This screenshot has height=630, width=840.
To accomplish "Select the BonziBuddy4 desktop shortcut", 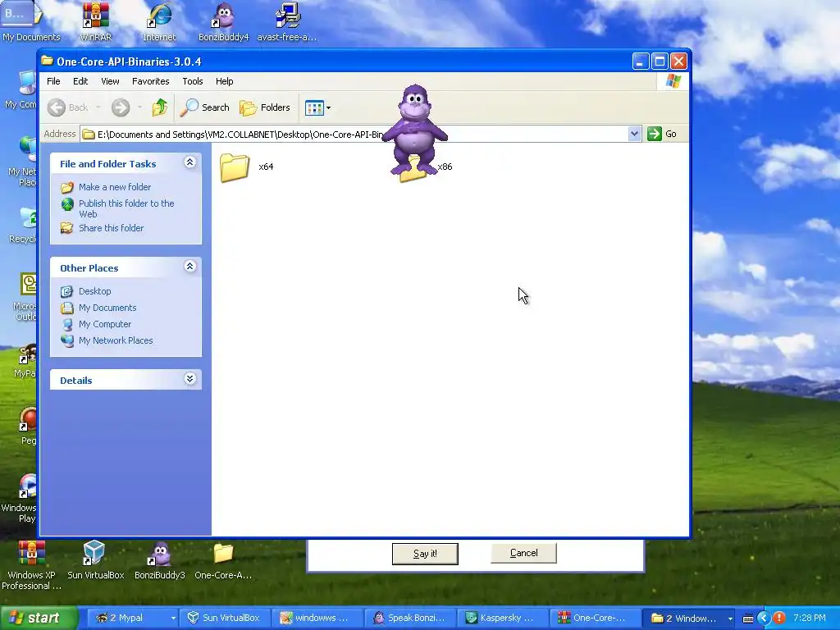I will [x=223, y=22].
